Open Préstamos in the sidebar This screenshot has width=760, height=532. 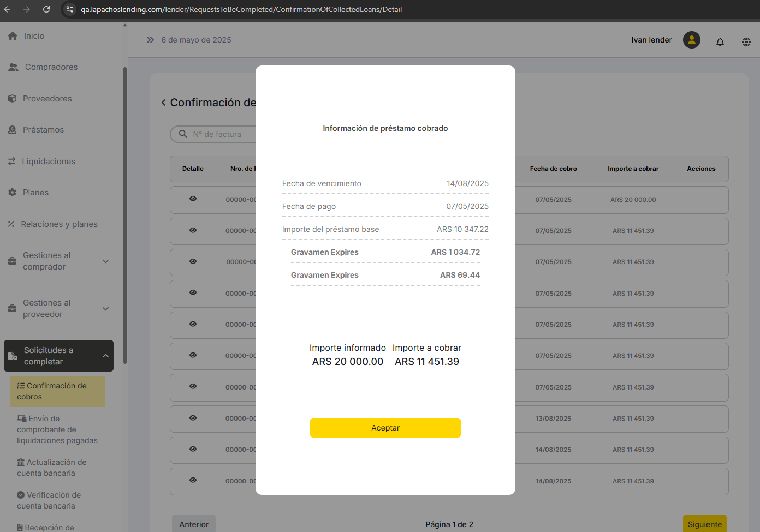point(43,130)
